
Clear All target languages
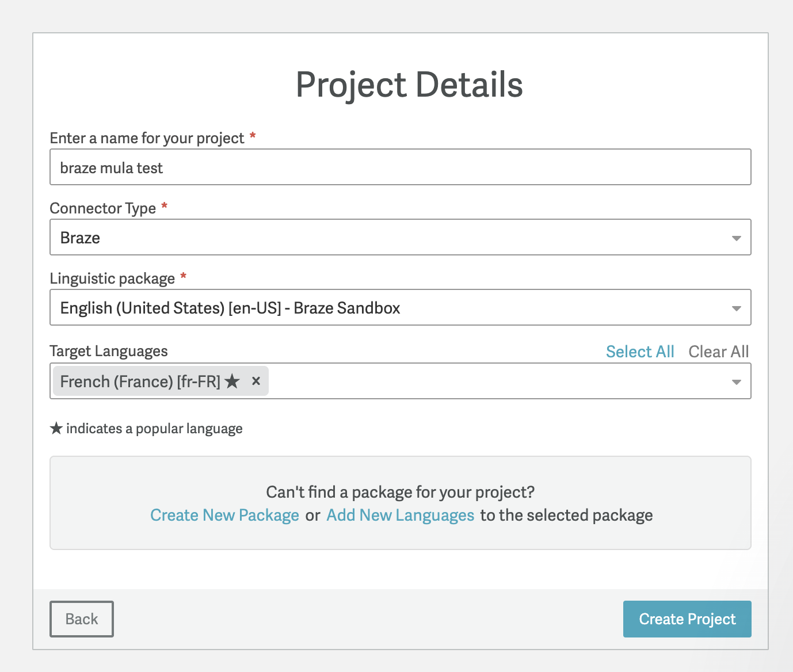pyautogui.click(x=719, y=352)
